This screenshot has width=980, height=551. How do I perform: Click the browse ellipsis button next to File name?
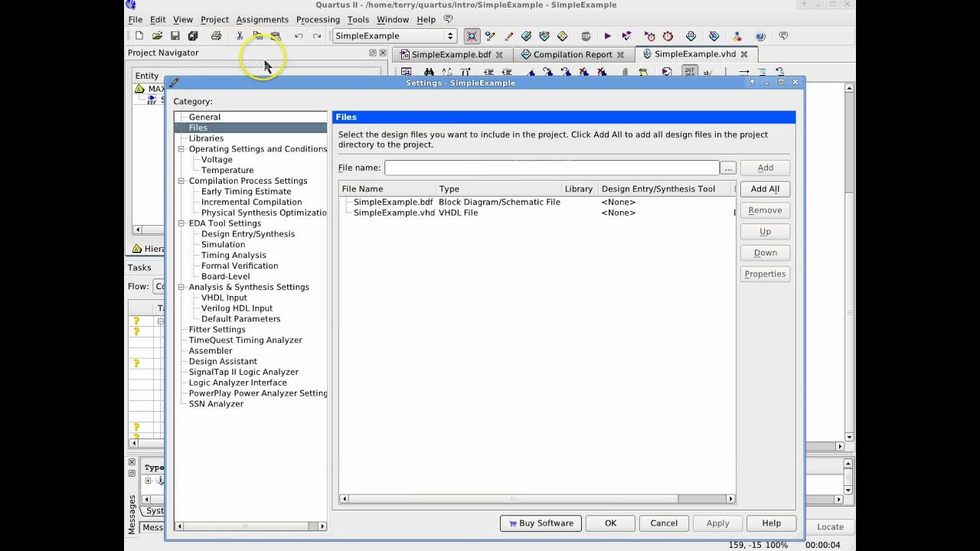coord(728,168)
